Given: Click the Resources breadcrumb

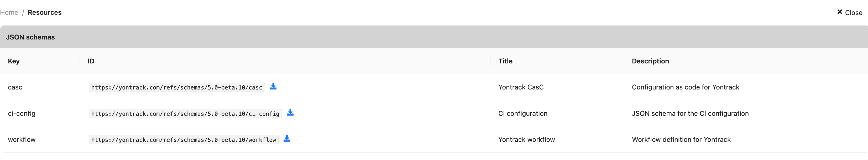Looking at the screenshot, I should click(x=45, y=12).
